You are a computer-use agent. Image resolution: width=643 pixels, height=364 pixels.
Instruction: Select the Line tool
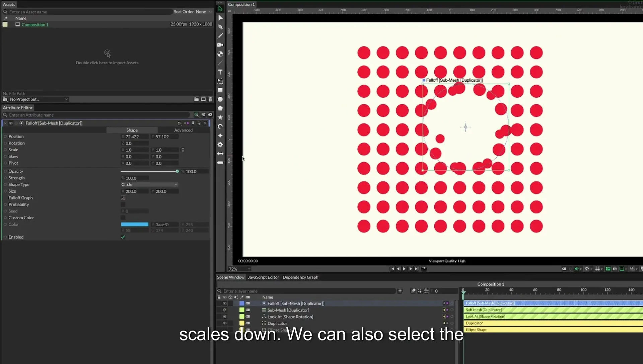220,63
